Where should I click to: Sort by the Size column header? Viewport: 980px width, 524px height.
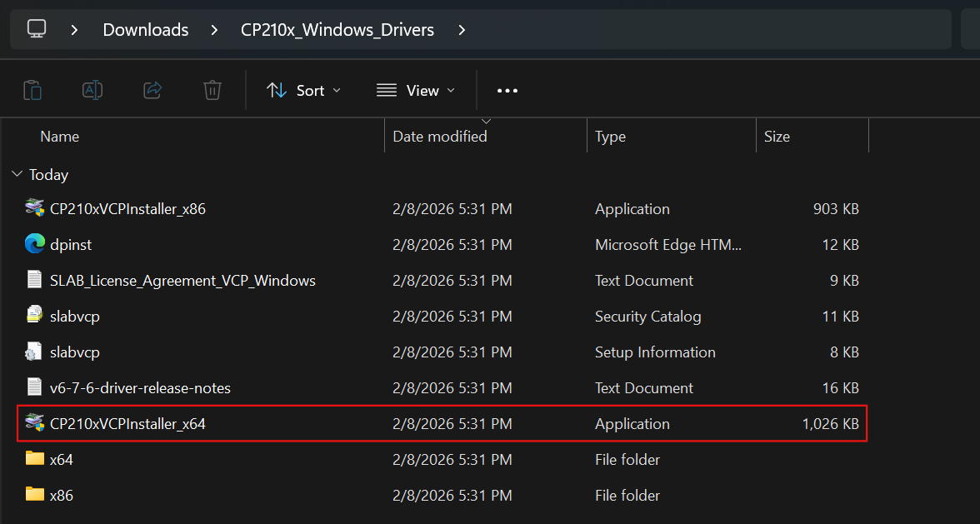(777, 137)
